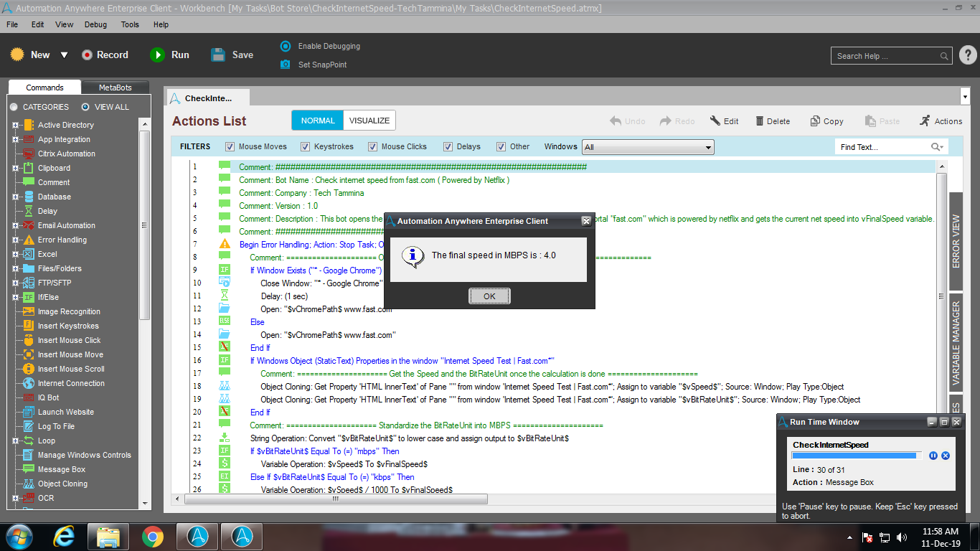This screenshot has height=551, width=980.
Task: Click the Save disk icon
Action: tap(219, 55)
